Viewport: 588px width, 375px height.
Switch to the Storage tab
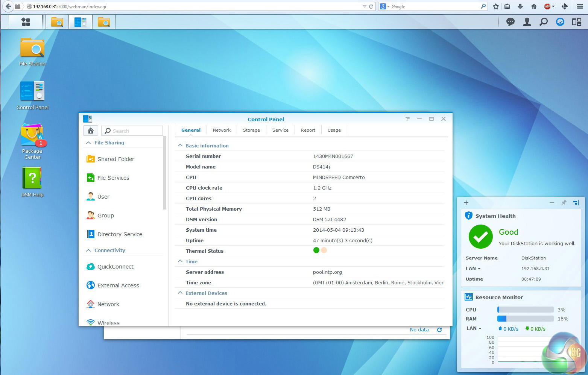click(251, 130)
